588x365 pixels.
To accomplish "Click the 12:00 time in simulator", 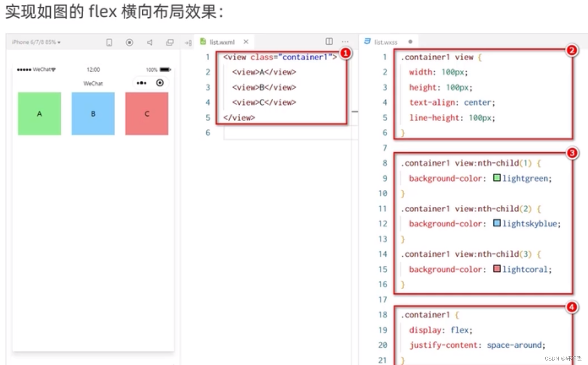I will 93,69.
